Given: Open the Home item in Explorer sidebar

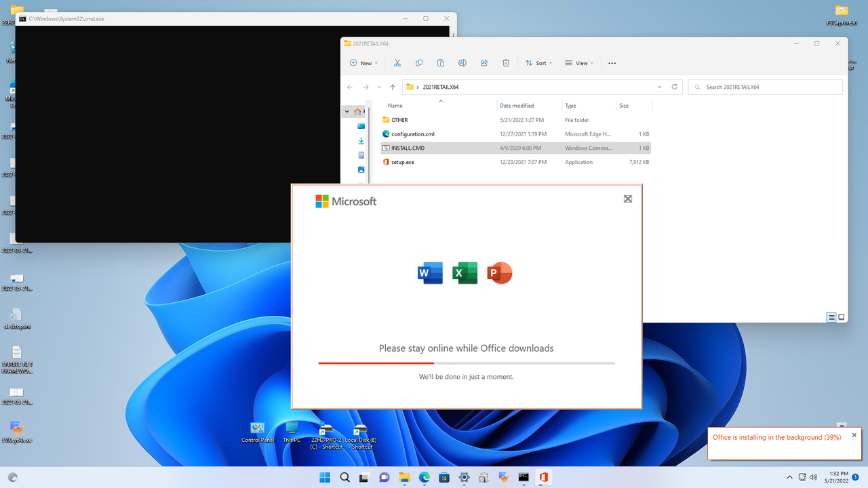Looking at the screenshot, I should (358, 112).
